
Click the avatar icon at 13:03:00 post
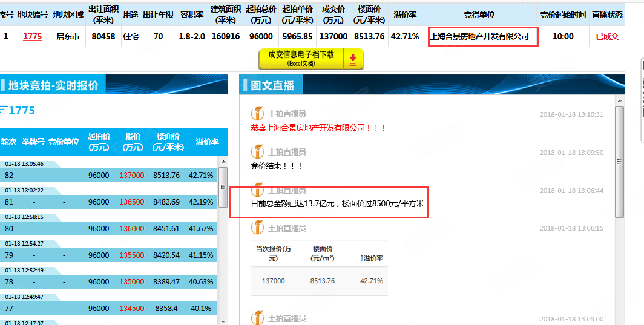(257, 318)
